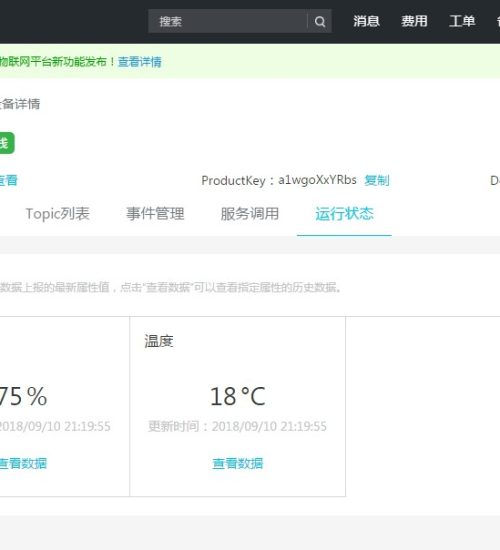
Task: Open the 消息 menu
Action: click(366, 21)
